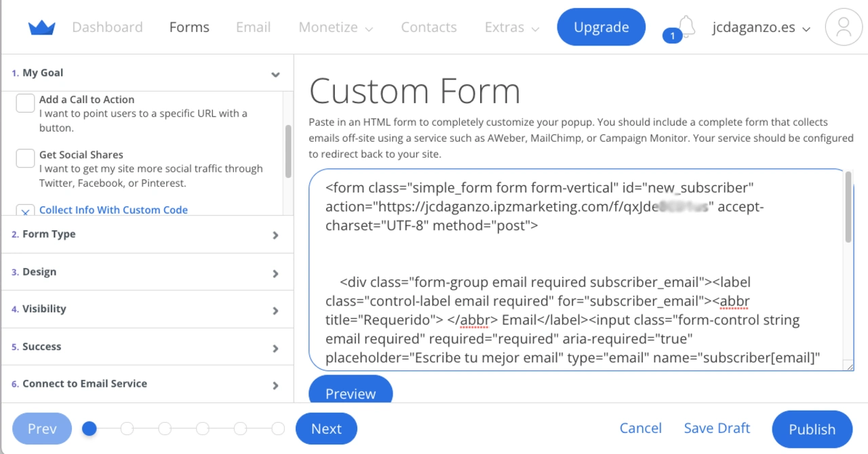Screen dimensions: 868x454
Task: Open the Email tab
Action: [253, 27]
